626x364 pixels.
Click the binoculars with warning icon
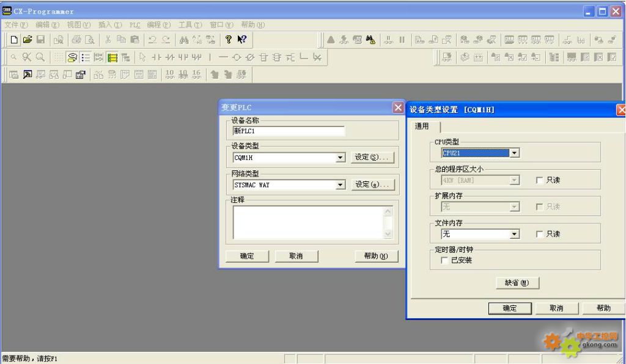point(371,40)
